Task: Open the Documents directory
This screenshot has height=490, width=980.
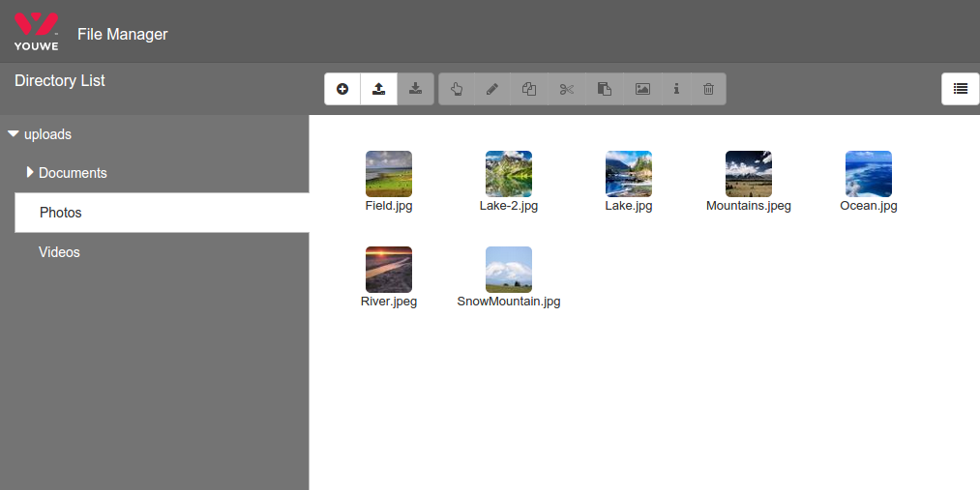Action: 73,173
